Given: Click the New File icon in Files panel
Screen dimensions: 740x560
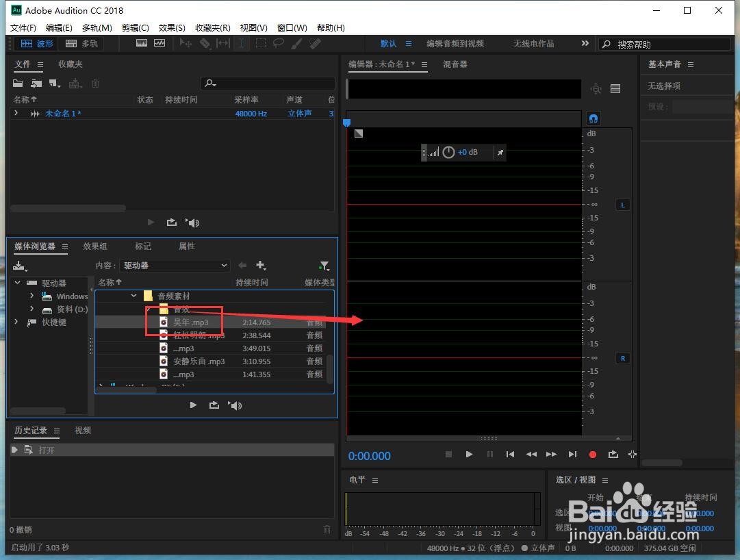Looking at the screenshot, I should click(x=55, y=84).
